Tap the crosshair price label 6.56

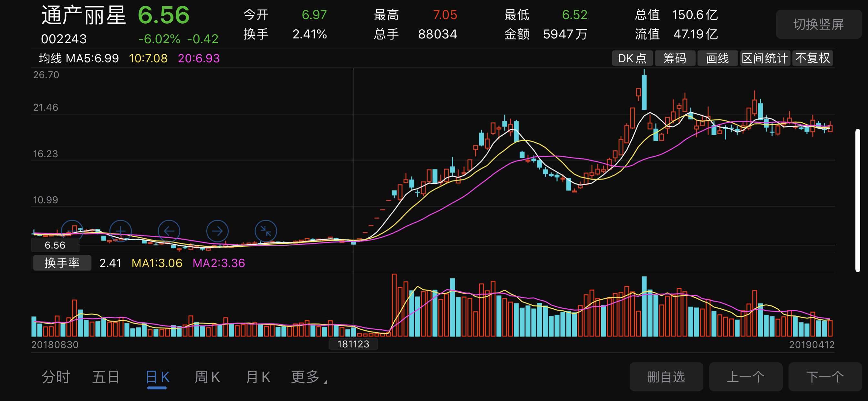click(x=55, y=245)
